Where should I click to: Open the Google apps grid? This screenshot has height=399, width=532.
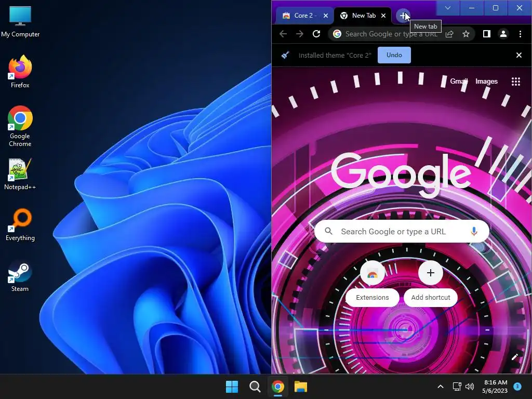pyautogui.click(x=516, y=82)
